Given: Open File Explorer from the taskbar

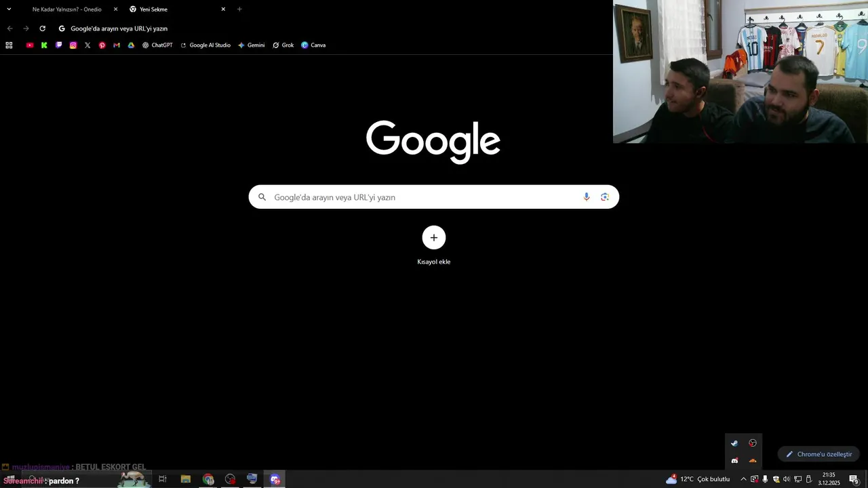Looking at the screenshot, I should coord(185,479).
